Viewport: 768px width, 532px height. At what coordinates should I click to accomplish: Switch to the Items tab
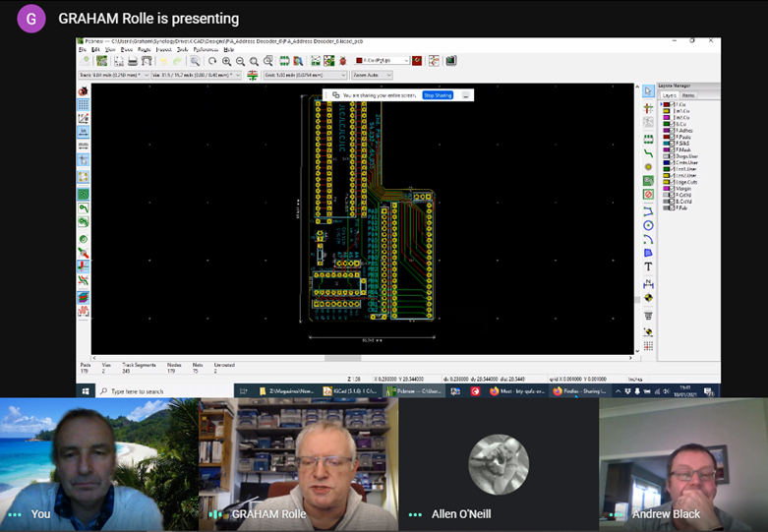coord(688,95)
